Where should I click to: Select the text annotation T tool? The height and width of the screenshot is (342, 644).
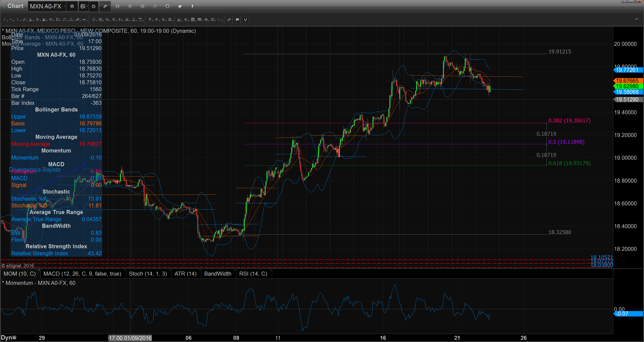pyautogui.click(x=150, y=20)
